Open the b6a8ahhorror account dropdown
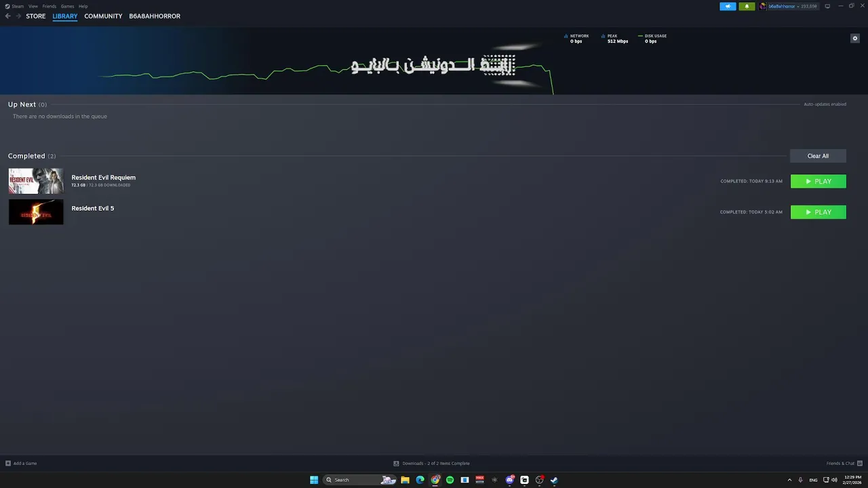Image resolution: width=868 pixels, height=488 pixels. pyautogui.click(x=788, y=6)
